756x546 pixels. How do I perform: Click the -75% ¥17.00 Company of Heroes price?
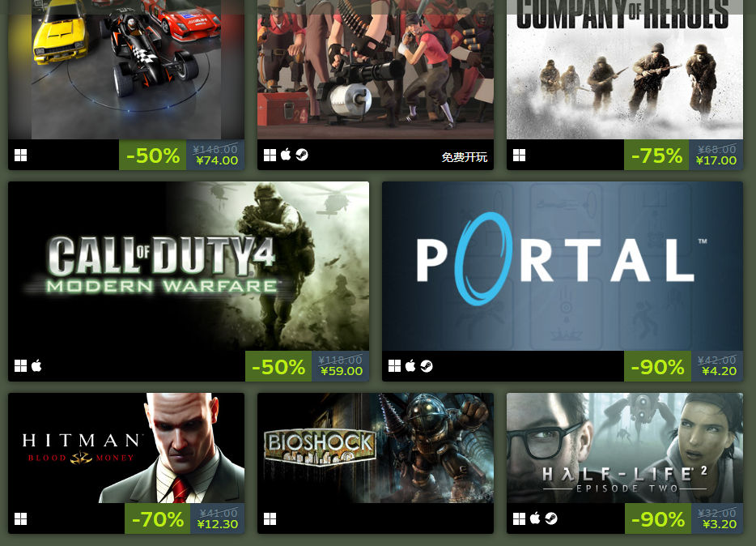(684, 155)
